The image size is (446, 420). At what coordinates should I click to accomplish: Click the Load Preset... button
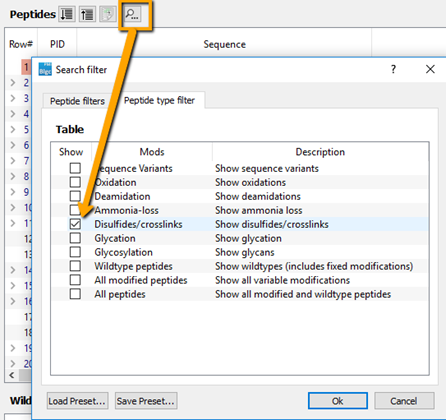(x=77, y=401)
